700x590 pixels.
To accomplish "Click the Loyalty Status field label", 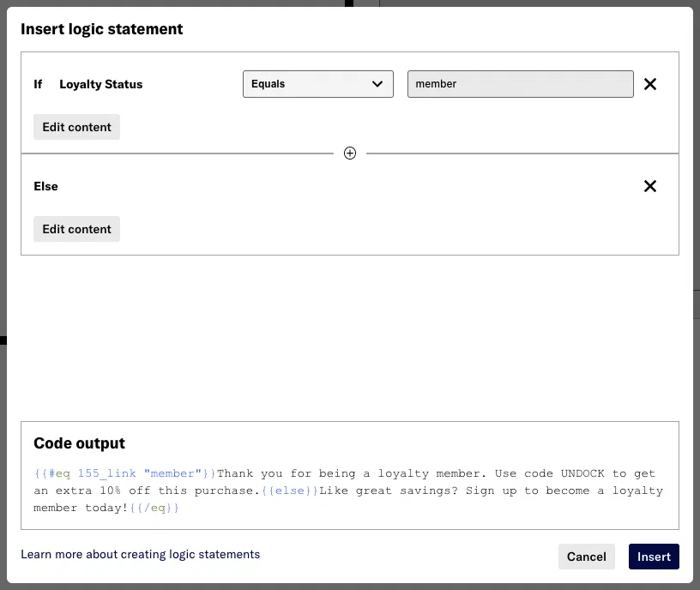I will (100, 84).
